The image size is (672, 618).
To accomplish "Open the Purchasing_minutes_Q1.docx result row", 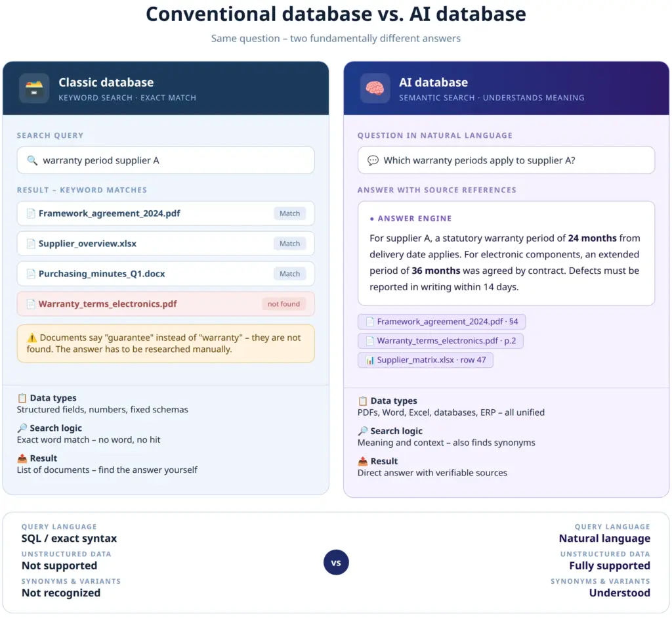I will pyautogui.click(x=166, y=274).
